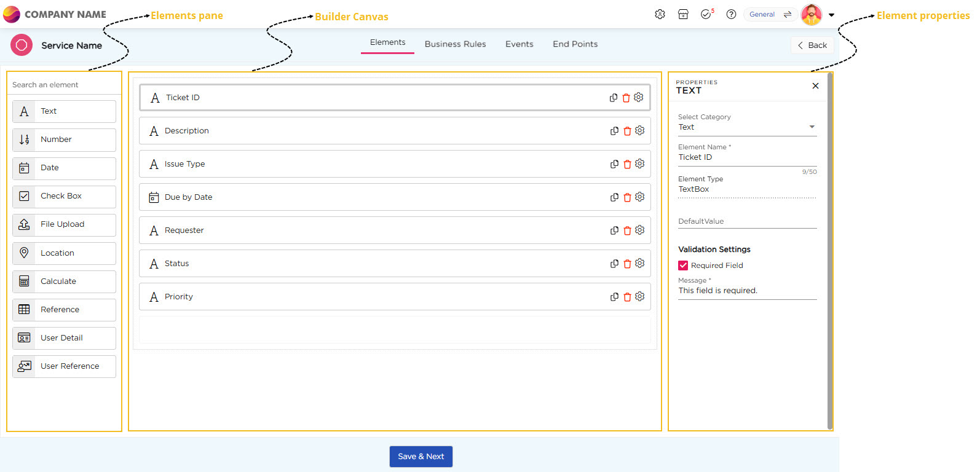The image size is (980, 472).
Task: Click the settings gear in top header
Action: (660, 14)
